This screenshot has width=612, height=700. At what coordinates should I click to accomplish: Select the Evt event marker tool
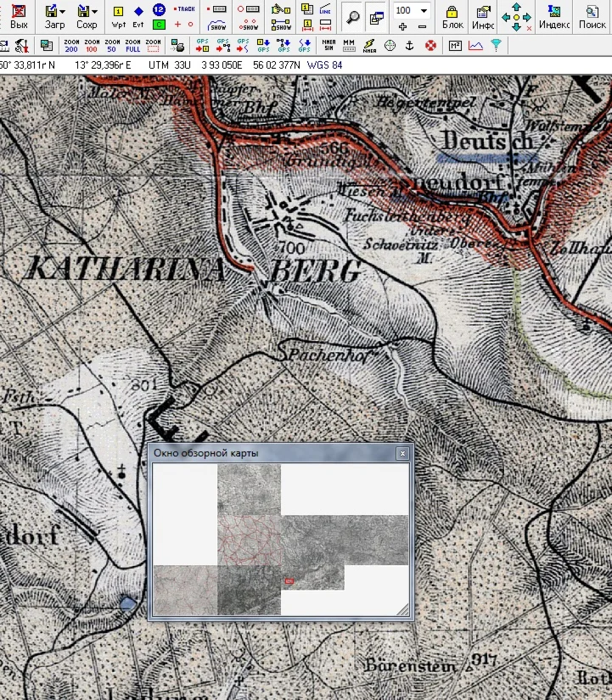pos(138,16)
